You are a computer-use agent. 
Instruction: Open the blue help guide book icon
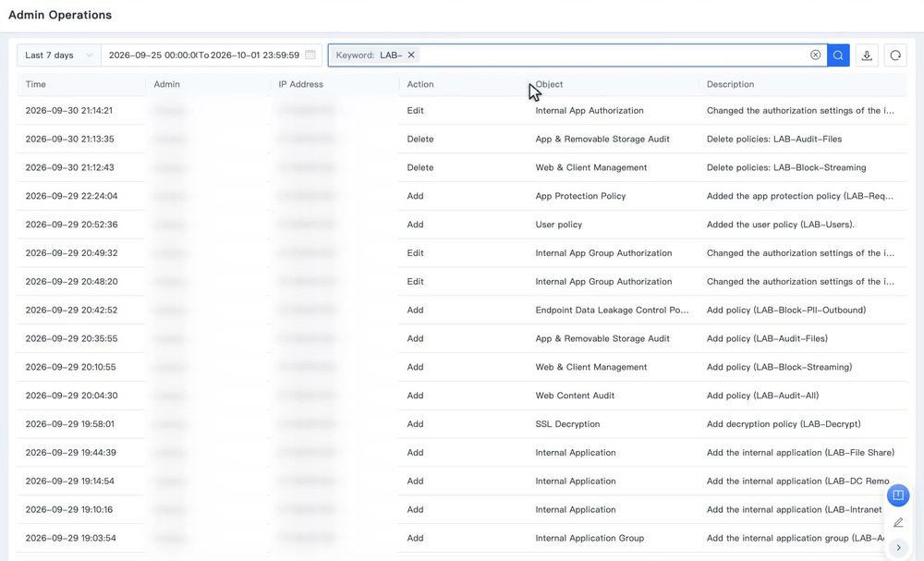[x=898, y=495]
